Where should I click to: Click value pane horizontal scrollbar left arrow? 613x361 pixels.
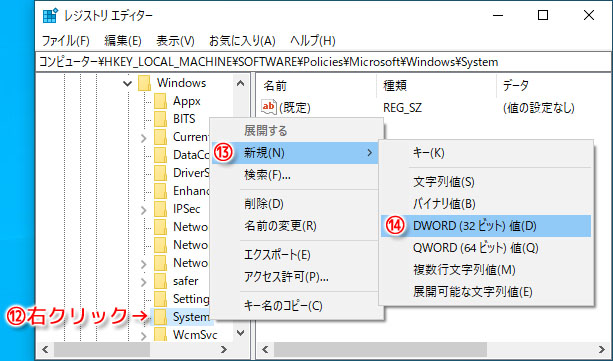coord(265,349)
